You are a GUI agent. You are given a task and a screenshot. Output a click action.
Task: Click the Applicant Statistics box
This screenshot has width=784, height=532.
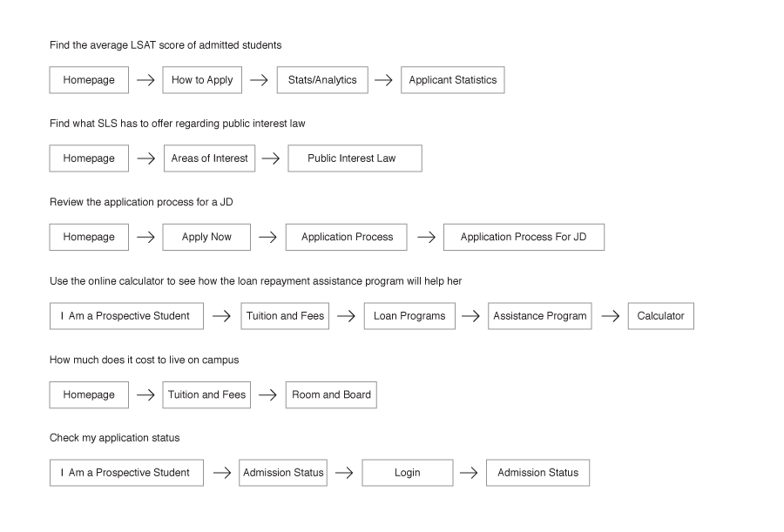tap(452, 80)
